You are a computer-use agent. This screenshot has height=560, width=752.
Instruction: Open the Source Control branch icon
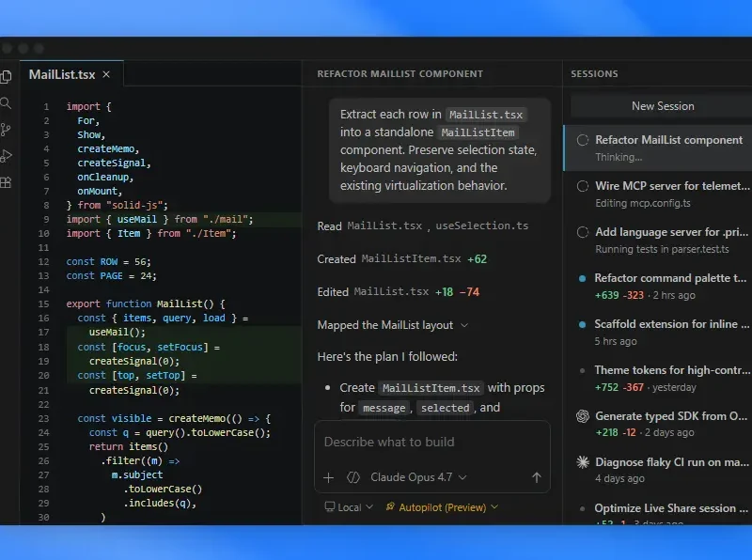6,130
